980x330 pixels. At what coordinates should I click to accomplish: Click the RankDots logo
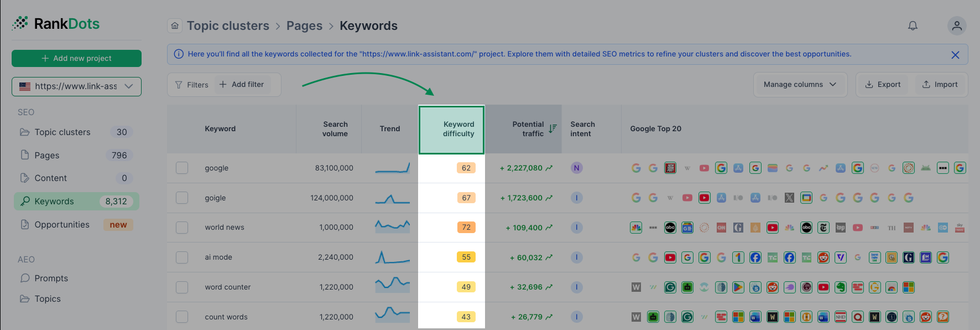click(x=56, y=23)
